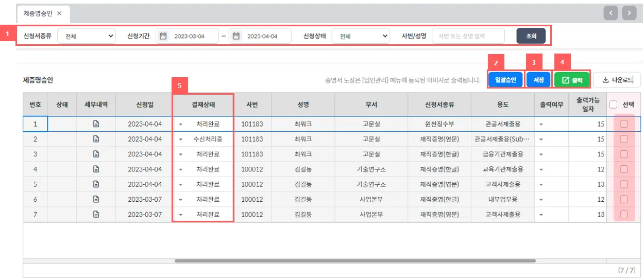Check the selection box for row 1
Image resolution: width=644 pixels, height=280 pixels.
coord(624,124)
